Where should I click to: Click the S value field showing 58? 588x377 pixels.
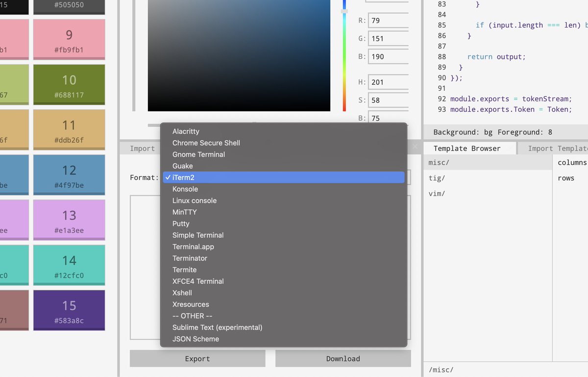[x=389, y=100]
